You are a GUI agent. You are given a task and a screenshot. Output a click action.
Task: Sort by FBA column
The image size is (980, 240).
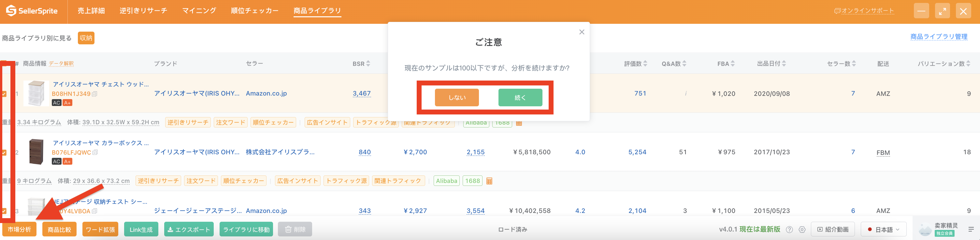coord(733,64)
